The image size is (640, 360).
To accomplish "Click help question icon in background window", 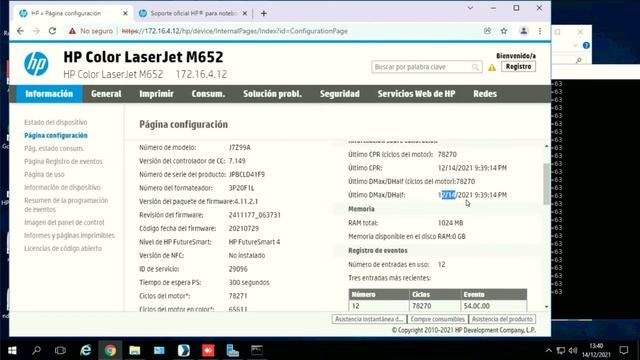I will (x=586, y=45).
